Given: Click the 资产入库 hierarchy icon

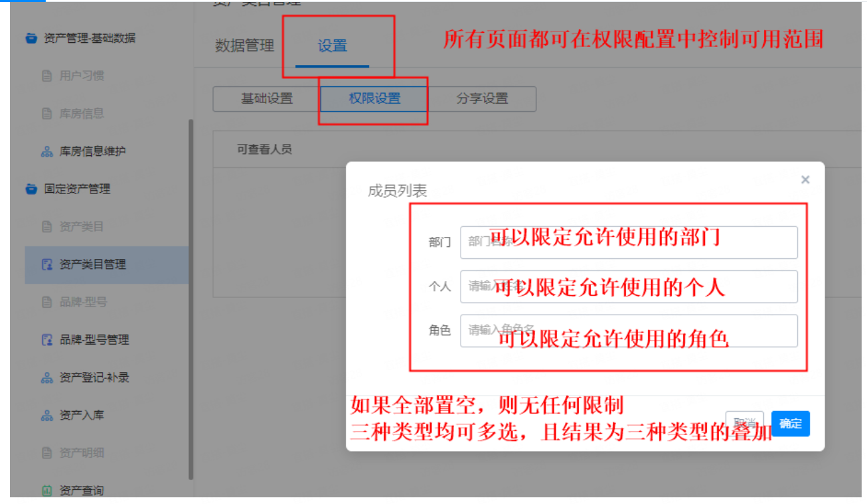Looking at the screenshot, I should coord(47,416).
